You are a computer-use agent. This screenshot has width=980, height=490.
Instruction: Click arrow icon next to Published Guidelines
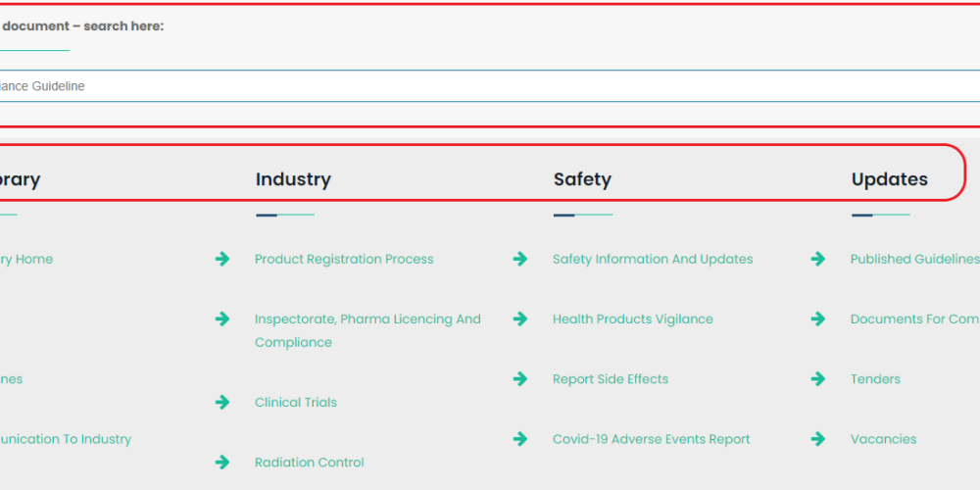point(818,259)
